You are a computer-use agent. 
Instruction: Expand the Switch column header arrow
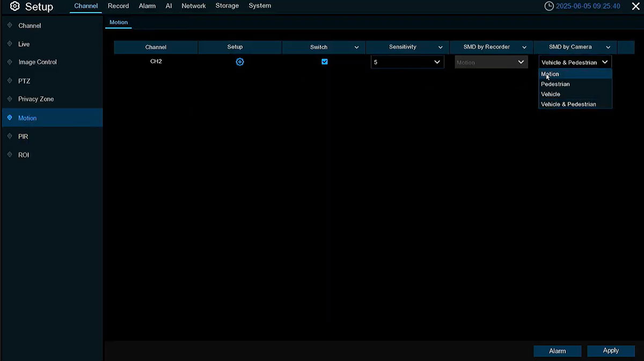pos(356,47)
